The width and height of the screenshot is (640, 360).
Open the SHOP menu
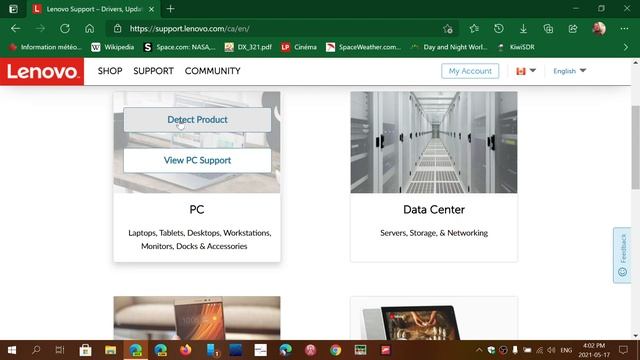110,71
